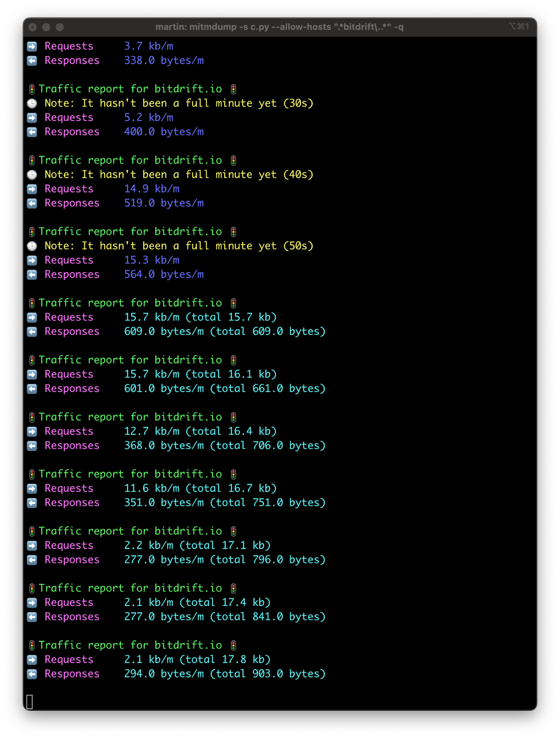Minimize the terminal window
The image size is (560, 739).
[x=46, y=27]
